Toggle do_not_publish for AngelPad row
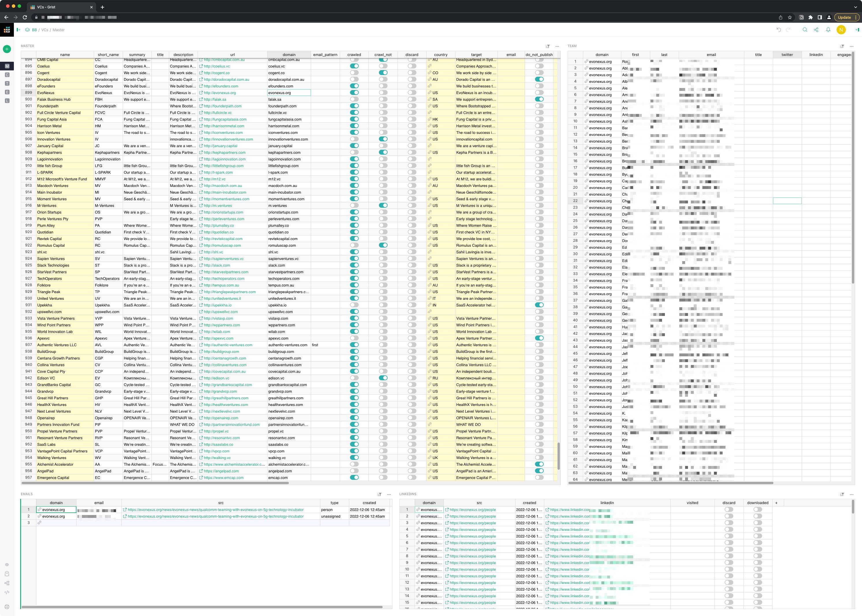Viewport: 862px width, 616px height. [x=539, y=471]
